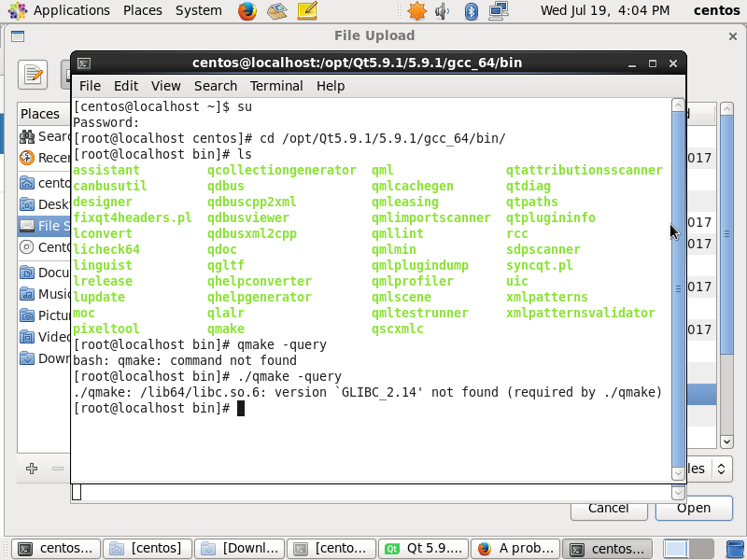747x560 pixels.
Task: Click the File Upload list scrollbar thumb
Action: click(x=726, y=234)
